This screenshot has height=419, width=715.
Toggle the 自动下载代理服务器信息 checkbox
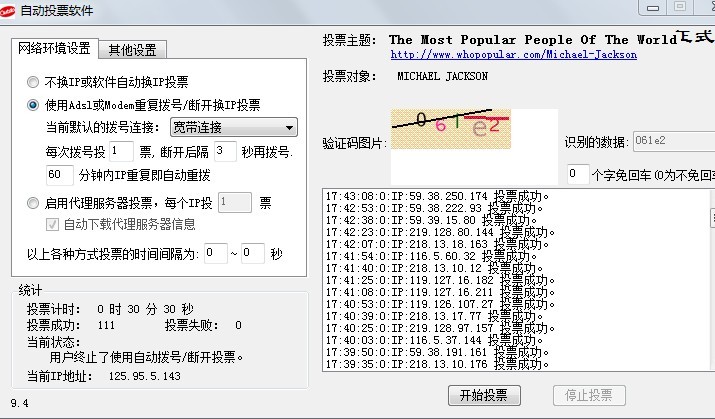click(53, 224)
